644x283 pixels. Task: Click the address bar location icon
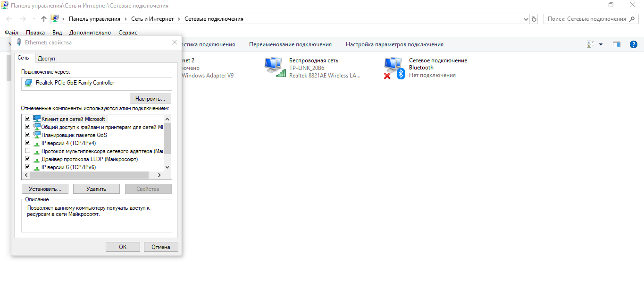[55, 19]
